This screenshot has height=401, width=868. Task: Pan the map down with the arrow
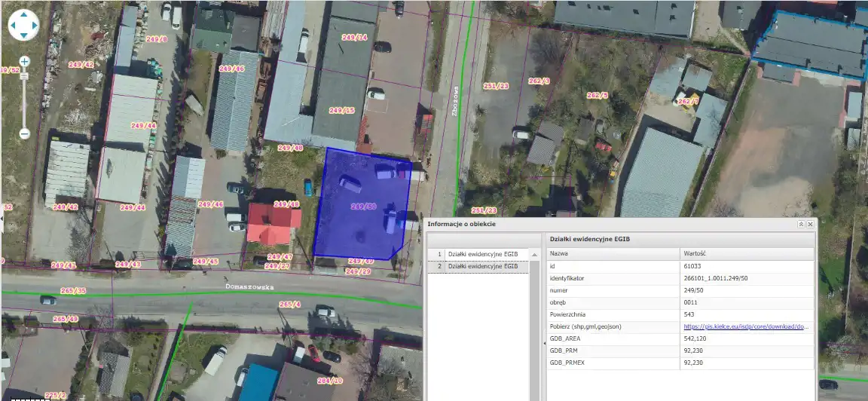coord(23,35)
